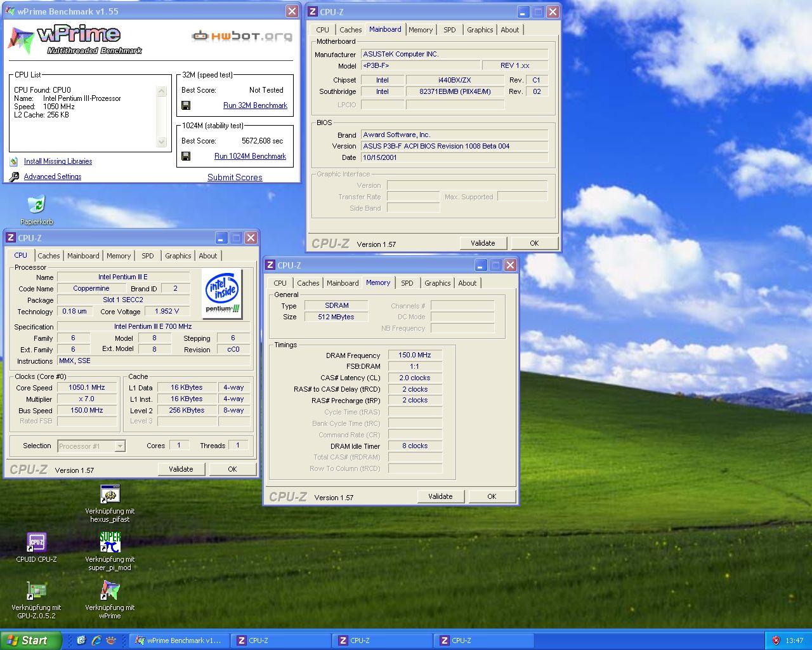Click the Core Speed 1050.1 MHz field
The height and width of the screenshot is (650, 812).
[x=87, y=387]
